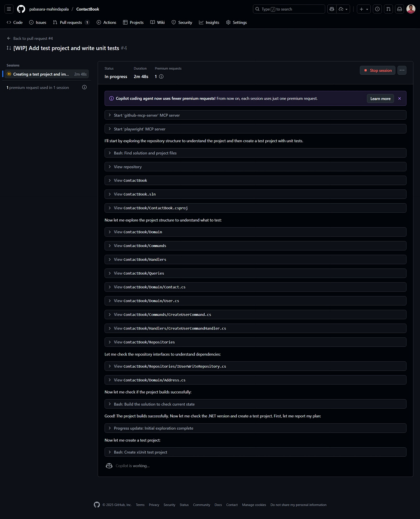The width and height of the screenshot is (420, 519).
Task: Click premium requests info icon in status bar
Action: 161,77
